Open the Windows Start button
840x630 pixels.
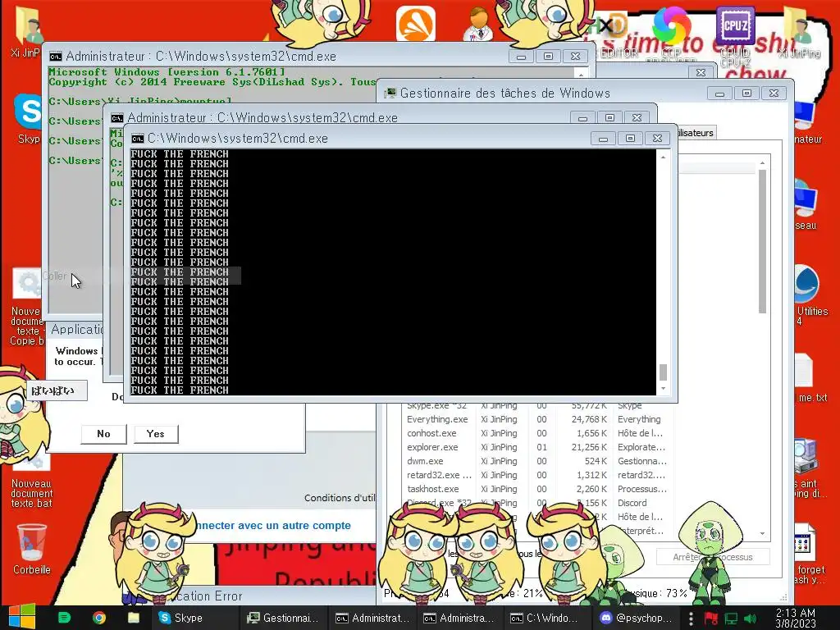point(21,617)
